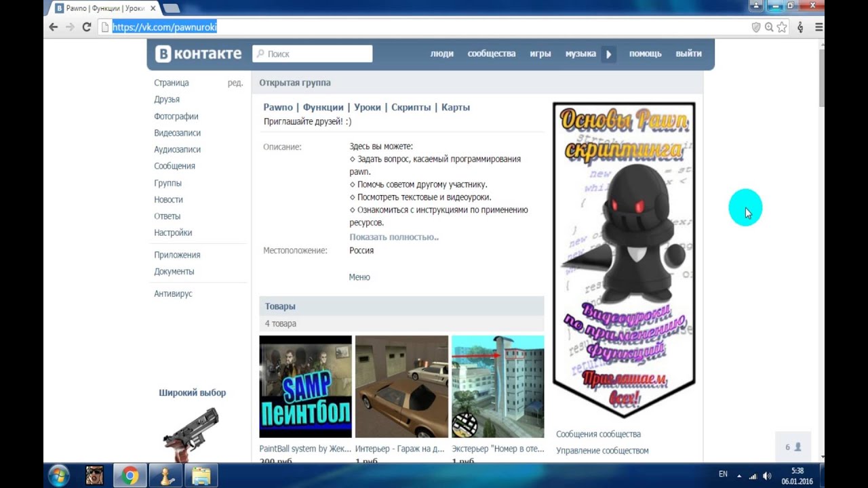Open the музыка header link
Image resolution: width=868 pixels, height=488 pixels.
pyautogui.click(x=580, y=54)
